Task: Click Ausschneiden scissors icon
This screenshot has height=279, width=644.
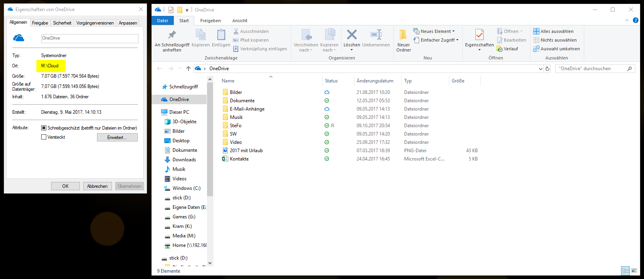Action: 236,31
